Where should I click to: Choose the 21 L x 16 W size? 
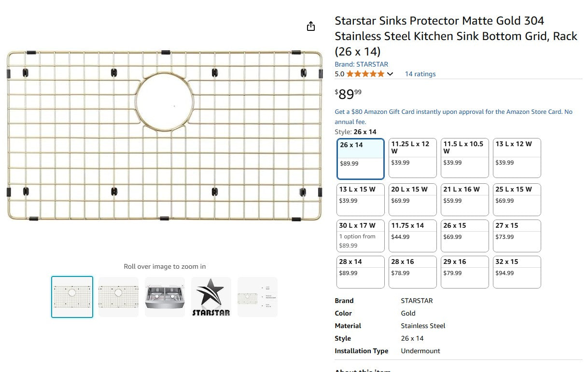464,199
